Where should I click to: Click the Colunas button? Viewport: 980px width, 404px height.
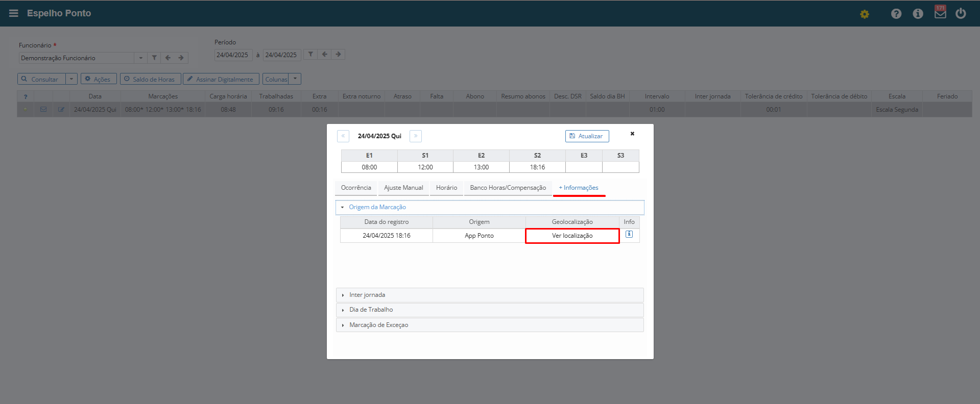pyautogui.click(x=276, y=79)
